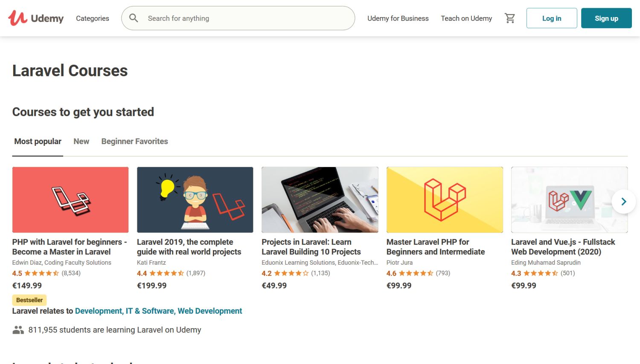640x364 pixels.
Task: Go to Teach on Udemy
Action: (x=466, y=18)
